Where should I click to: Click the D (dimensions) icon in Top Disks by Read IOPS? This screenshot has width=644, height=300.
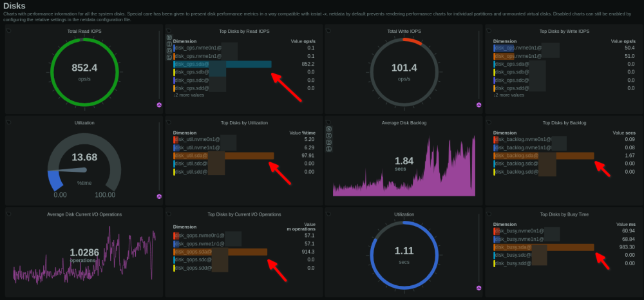click(x=169, y=50)
